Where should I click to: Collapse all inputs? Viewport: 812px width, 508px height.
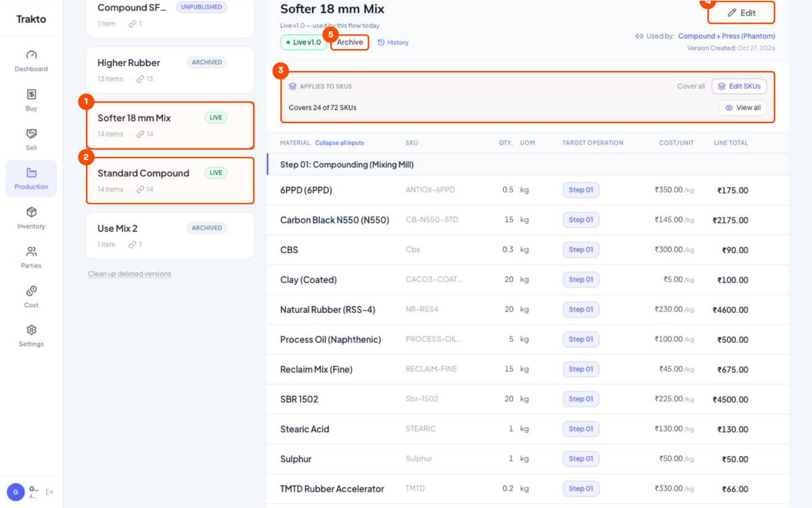[x=339, y=143]
